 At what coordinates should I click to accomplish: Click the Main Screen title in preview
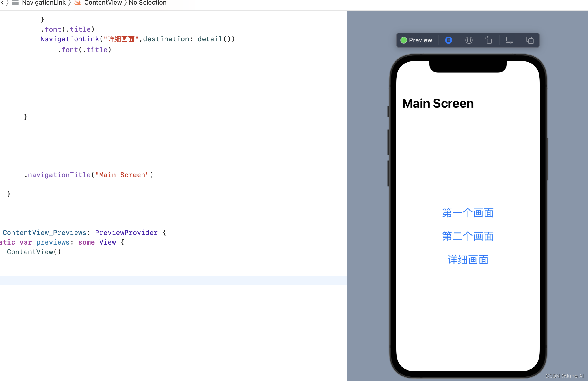click(x=438, y=103)
